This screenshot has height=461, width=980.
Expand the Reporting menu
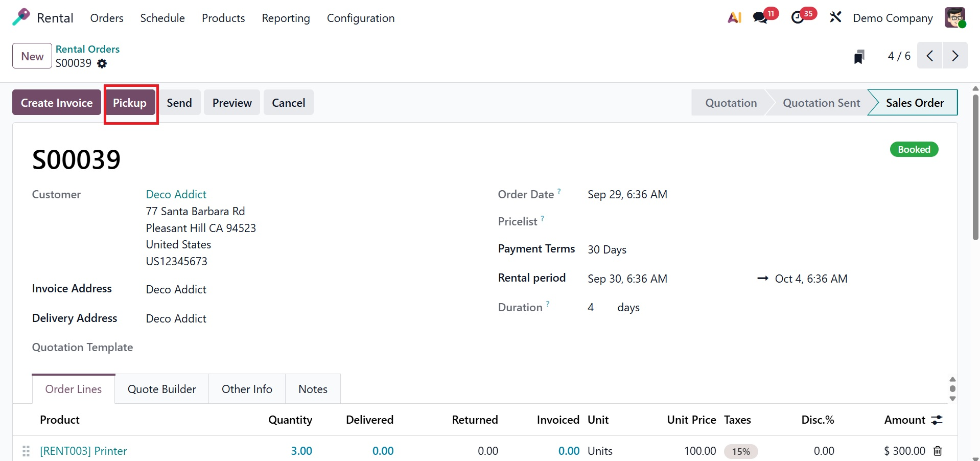[x=286, y=18]
